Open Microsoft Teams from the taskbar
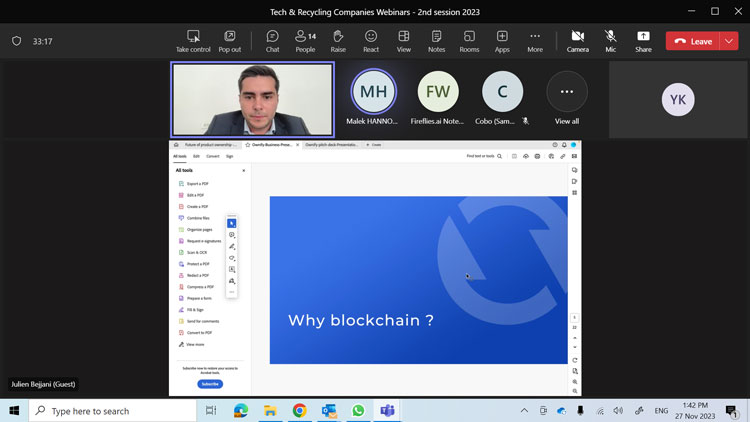This screenshot has width=750, height=422. [x=387, y=411]
